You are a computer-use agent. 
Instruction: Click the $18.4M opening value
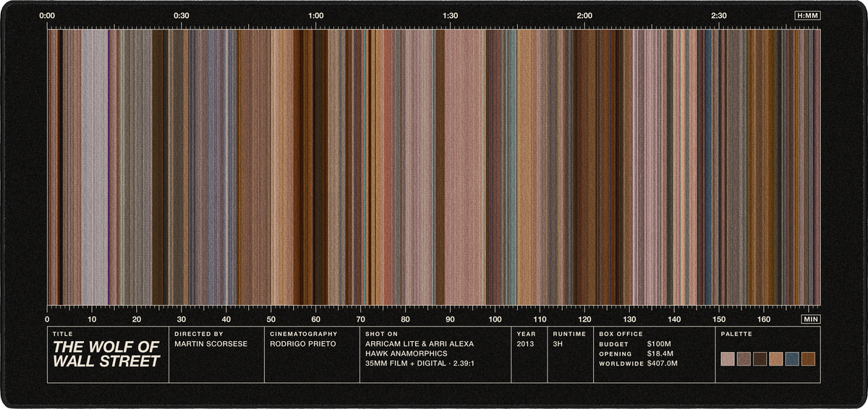tap(660, 354)
